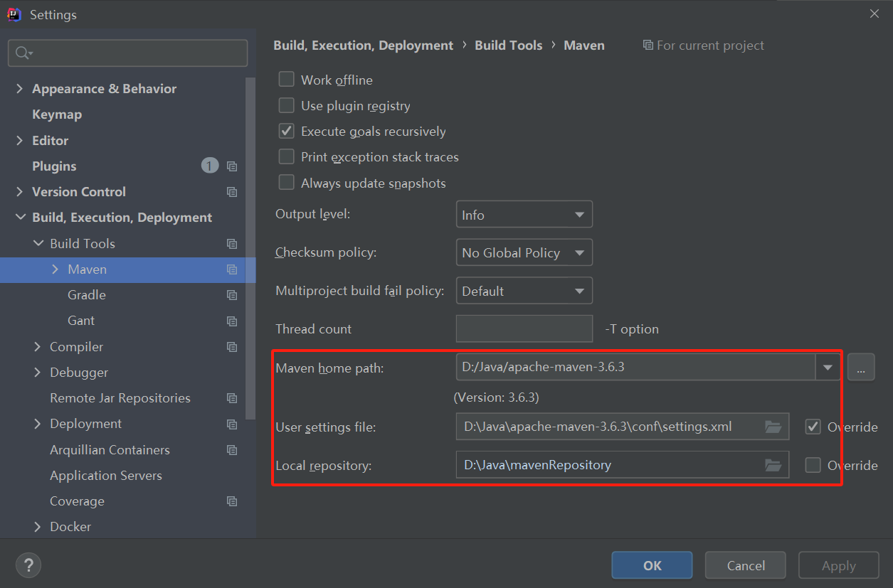This screenshot has height=588, width=893.
Task: Click the Thread count input field
Action: (x=524, y=328)
